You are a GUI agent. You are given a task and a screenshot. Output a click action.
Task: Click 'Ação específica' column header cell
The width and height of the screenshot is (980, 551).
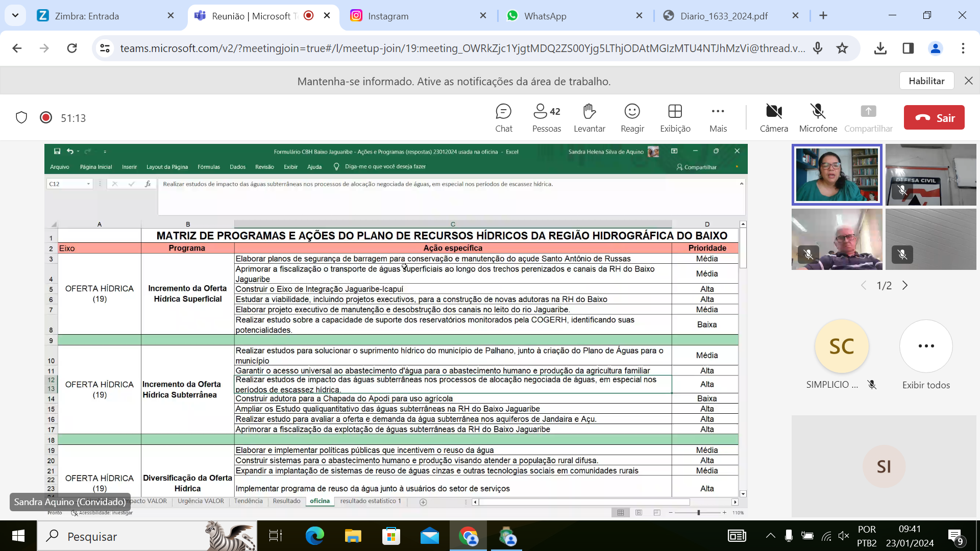(x=453, y=248)
